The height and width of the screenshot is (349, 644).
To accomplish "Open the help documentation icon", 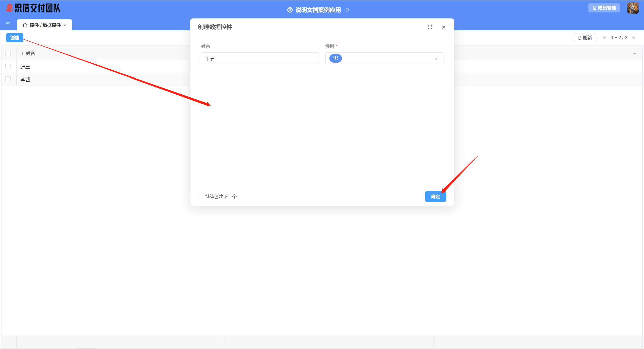I will point(289,10).
